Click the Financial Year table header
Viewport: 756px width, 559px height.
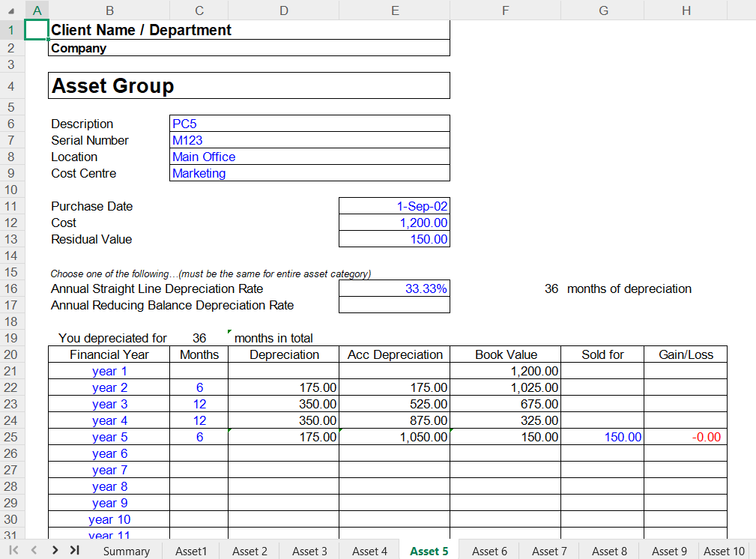tap(109, 354)
